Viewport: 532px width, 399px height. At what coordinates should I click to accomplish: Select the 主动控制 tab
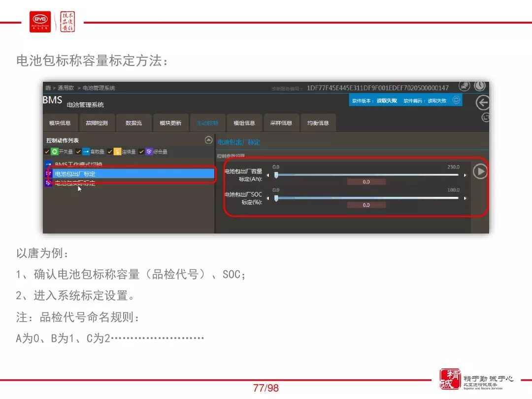point(207,123)
